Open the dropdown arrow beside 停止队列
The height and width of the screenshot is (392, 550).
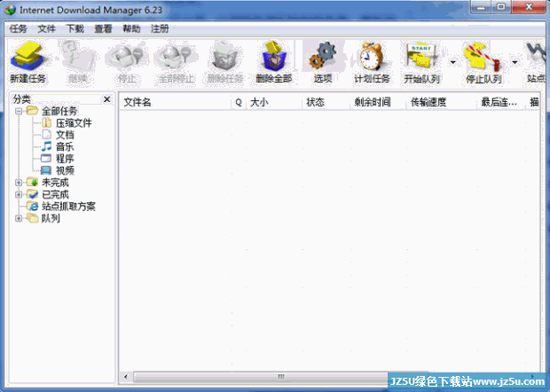coord(515,62)
